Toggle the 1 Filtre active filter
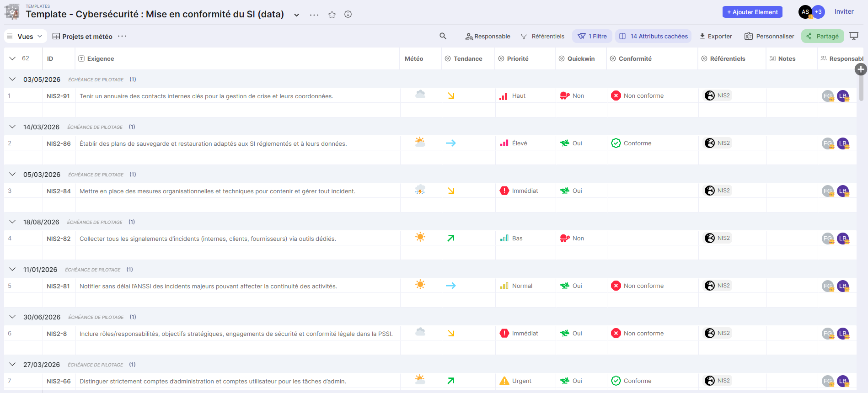The height and width of the screenshot is (393, 868). 592,37
